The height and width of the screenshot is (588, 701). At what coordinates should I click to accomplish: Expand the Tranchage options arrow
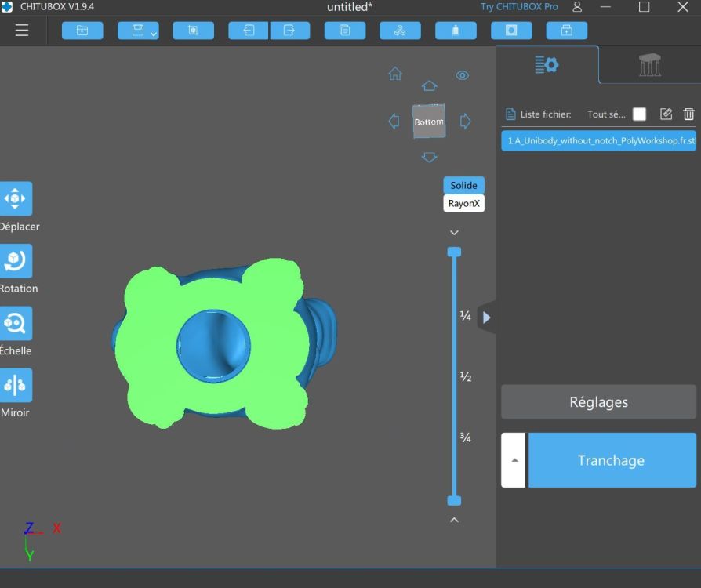coord(514,460)
